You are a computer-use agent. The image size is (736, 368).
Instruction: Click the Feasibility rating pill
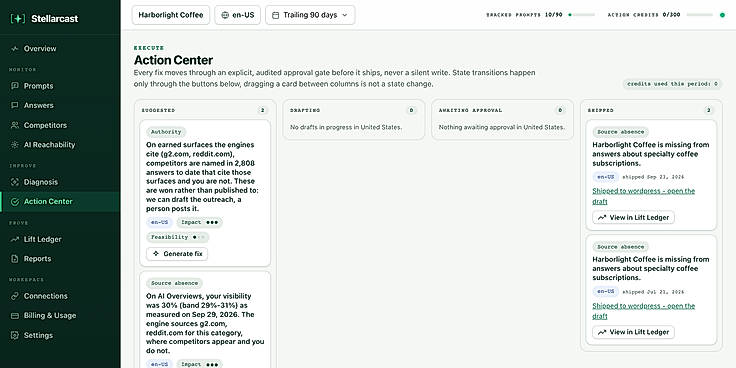pyautogui.click(x=177, y=238)
